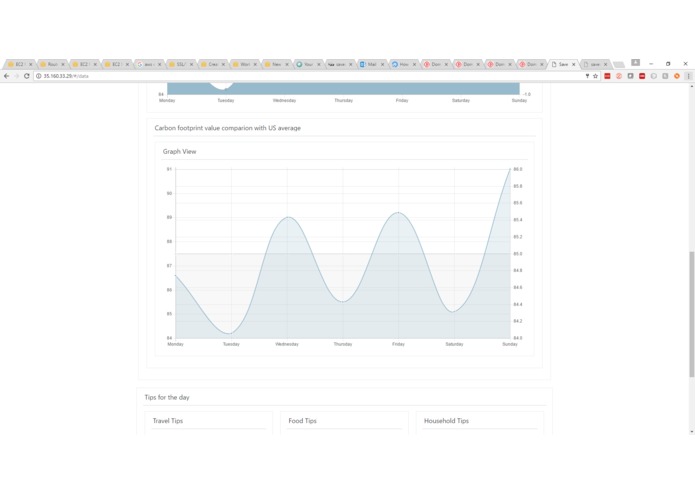Close the 'Crea' tab
The image size is (695, 494).
click(223, 65)
